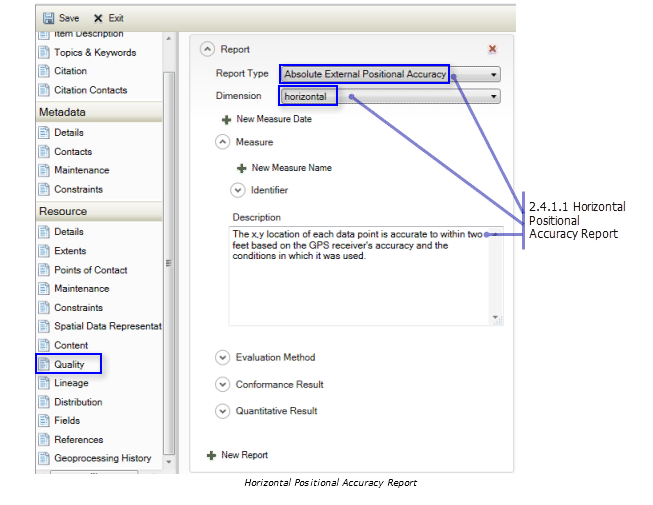
Task: Open the Topics & Keywords page
Action: tap(95, 52)
